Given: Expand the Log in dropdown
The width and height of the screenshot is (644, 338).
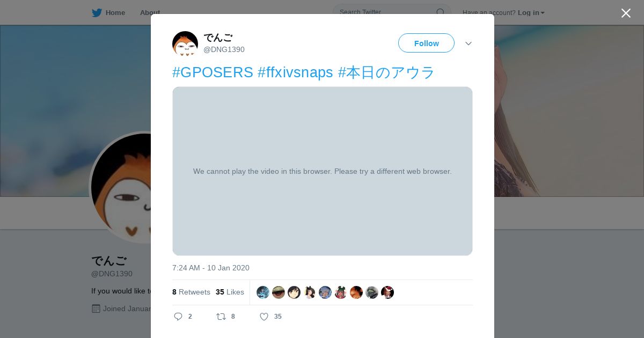Looking at the screenshot, I should pyautogui.click(x=531, y=12).
